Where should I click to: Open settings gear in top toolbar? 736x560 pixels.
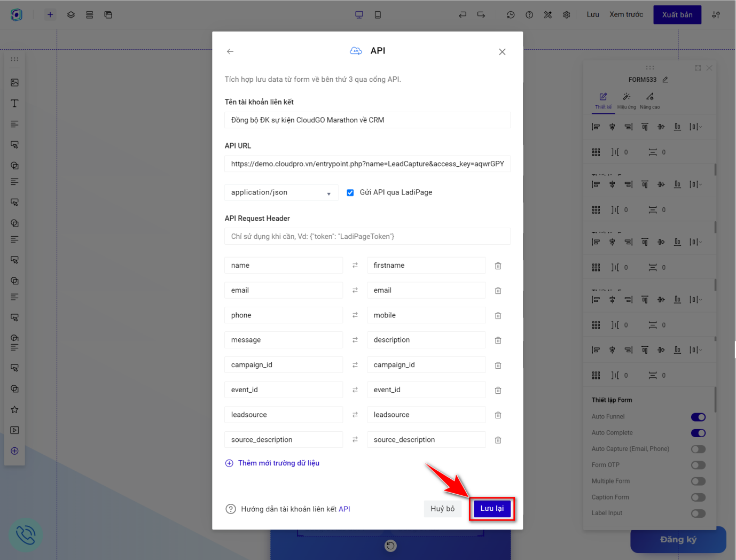coord(567,15)
